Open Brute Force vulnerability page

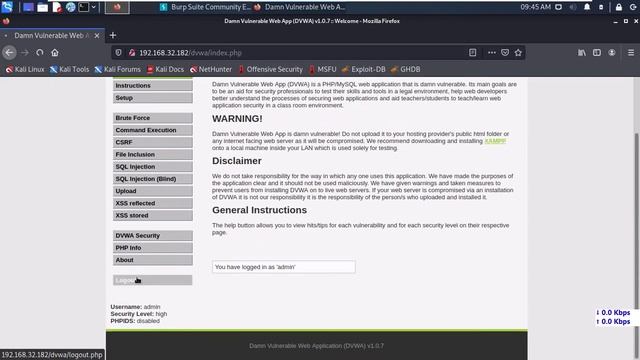[x=153, y=118]
